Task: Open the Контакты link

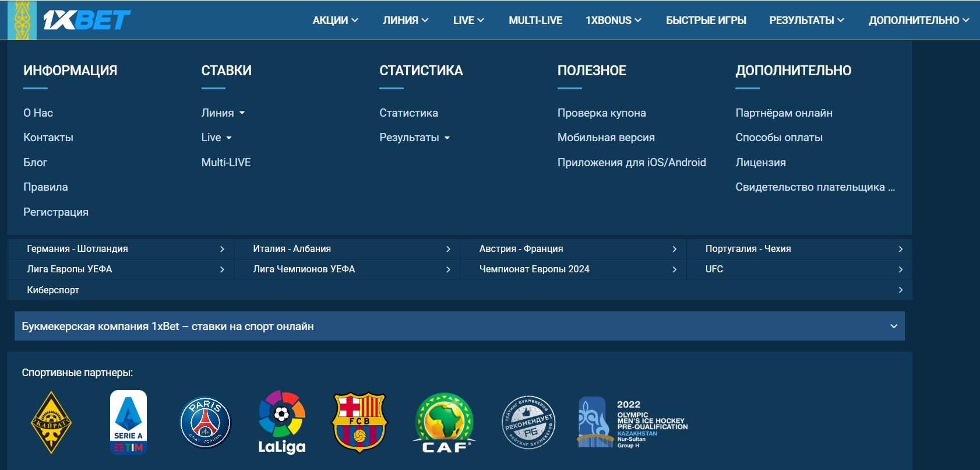Action: [x=48, y=138]
